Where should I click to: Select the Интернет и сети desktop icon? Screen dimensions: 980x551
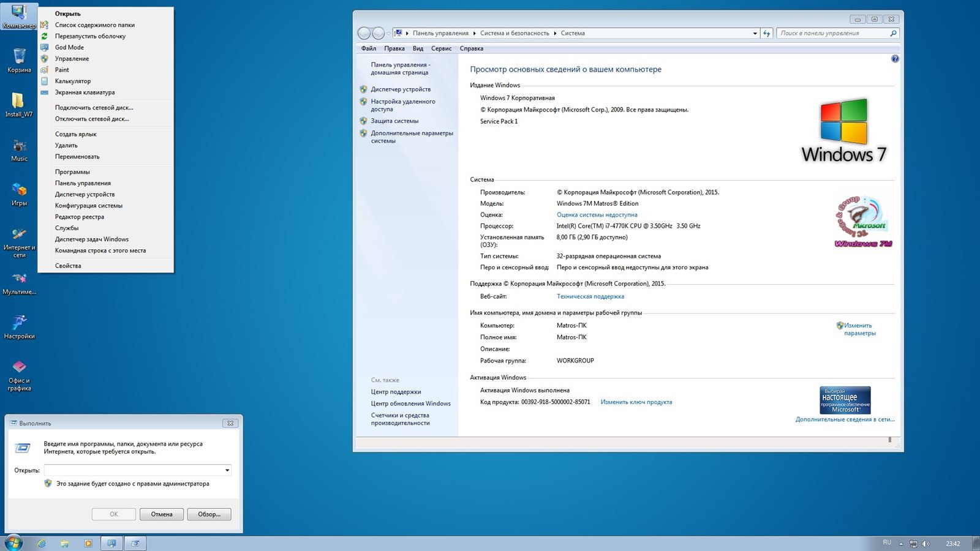19,242
